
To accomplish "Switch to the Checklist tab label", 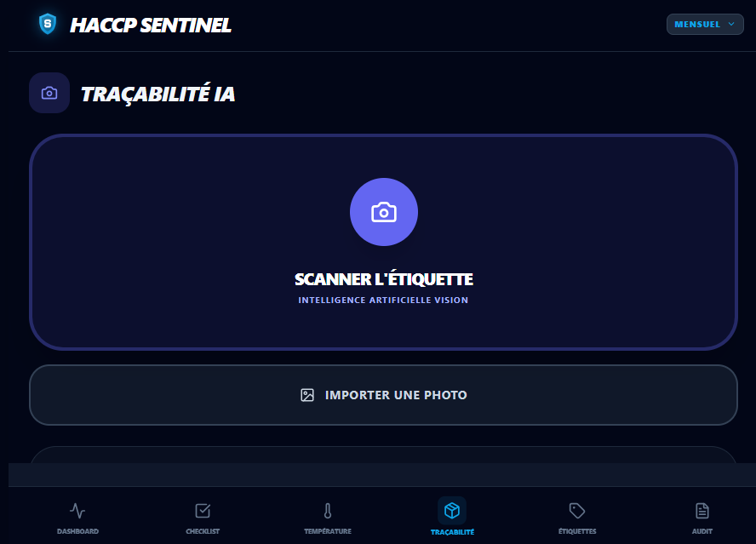I will coord(203,531).
